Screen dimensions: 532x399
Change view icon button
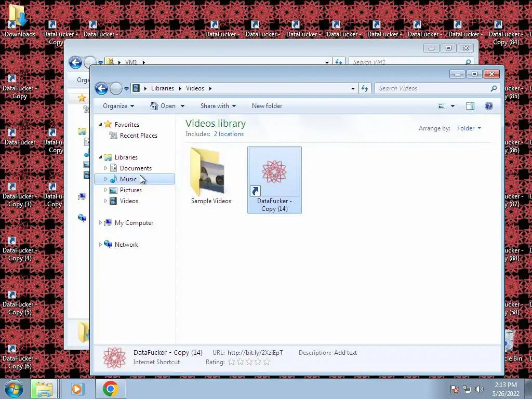[442, 106]
